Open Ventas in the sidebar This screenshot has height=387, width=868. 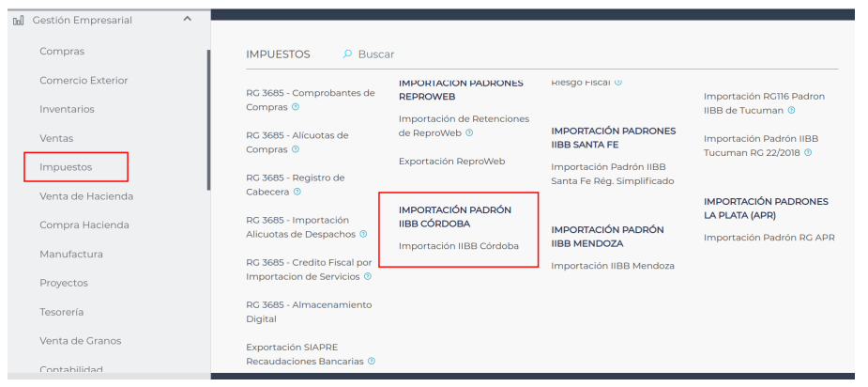56,138
